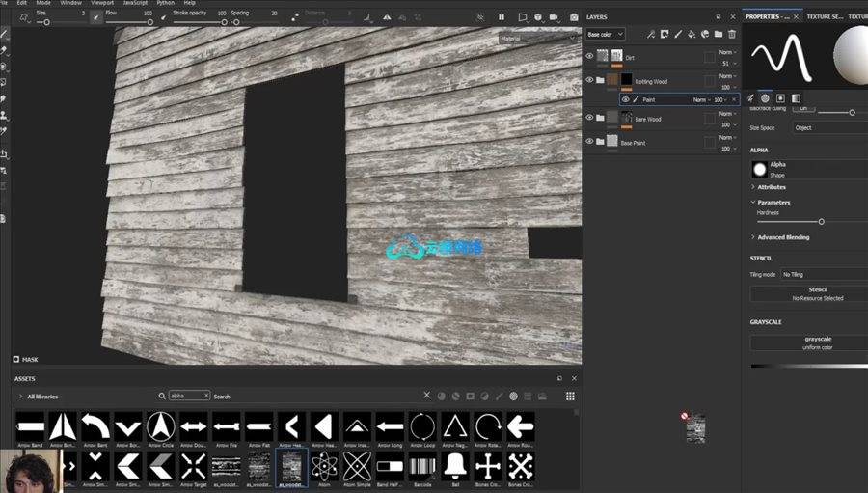This screenshot has width=868, height=493.
Task: Click the add folder icon in Layers toolbar
Action: (x=719, y=35)
